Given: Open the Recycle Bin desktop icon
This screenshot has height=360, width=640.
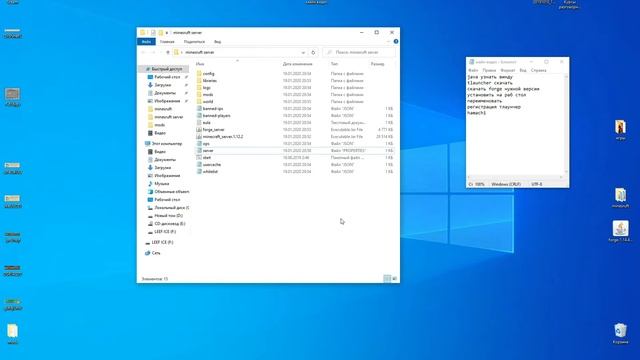Looking at the screenshot, I should pos(620,330).
